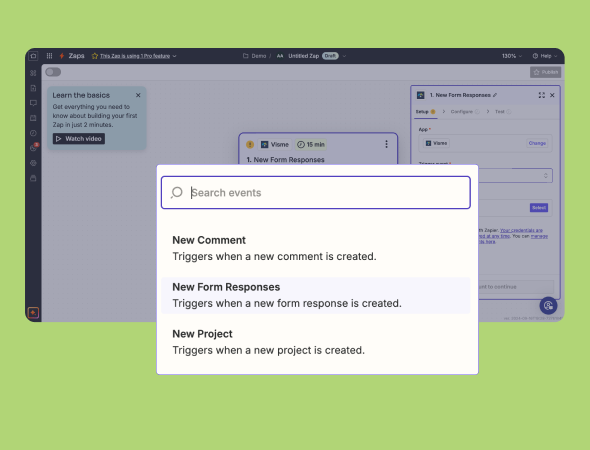Click the AA owner avatar in header

point(280,56)
